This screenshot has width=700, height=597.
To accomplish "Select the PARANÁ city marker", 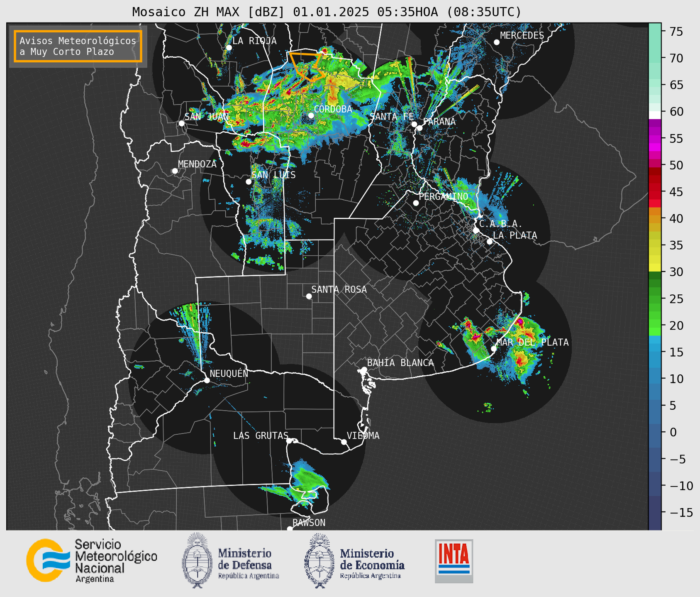I will coord(420,128).
